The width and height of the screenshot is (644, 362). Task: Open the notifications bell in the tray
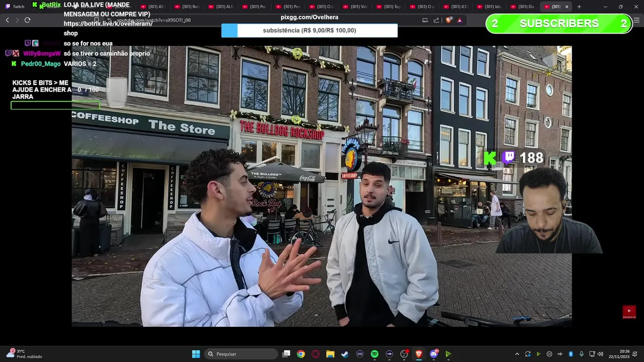click(x=635, y=354)
